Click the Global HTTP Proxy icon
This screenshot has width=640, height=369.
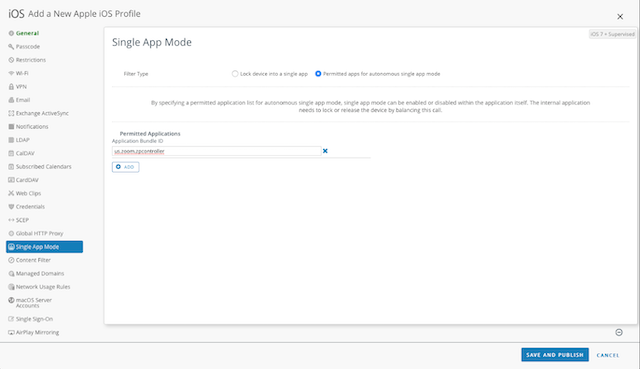click(11, 233)
